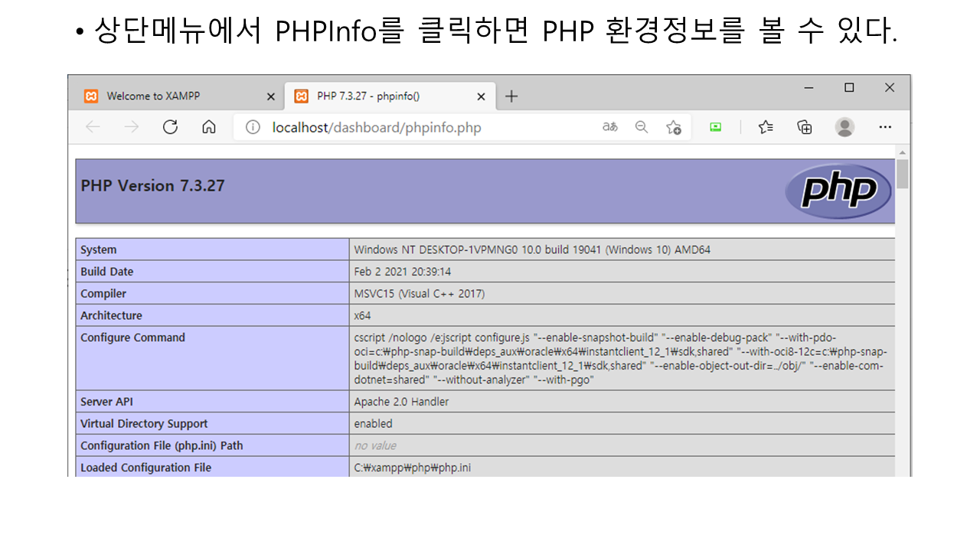This screenshot has width=980, height=551.
Task: Click the vertical page scrollbar thumb
Action: (x=903, y=174)
